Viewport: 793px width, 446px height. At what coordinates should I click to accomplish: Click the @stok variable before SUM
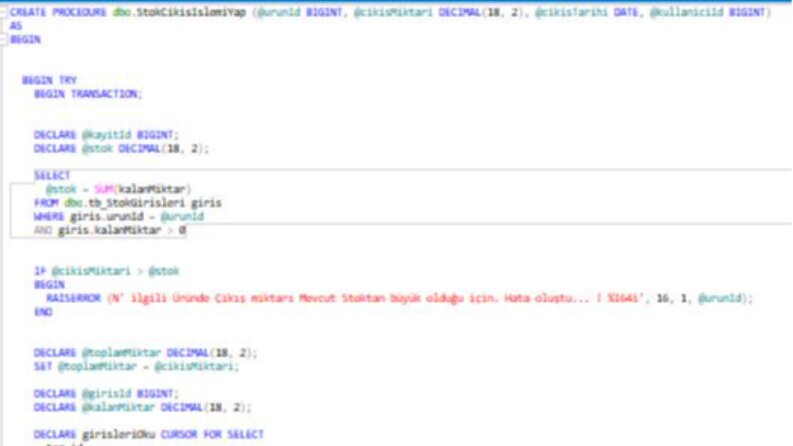(61, 189)
